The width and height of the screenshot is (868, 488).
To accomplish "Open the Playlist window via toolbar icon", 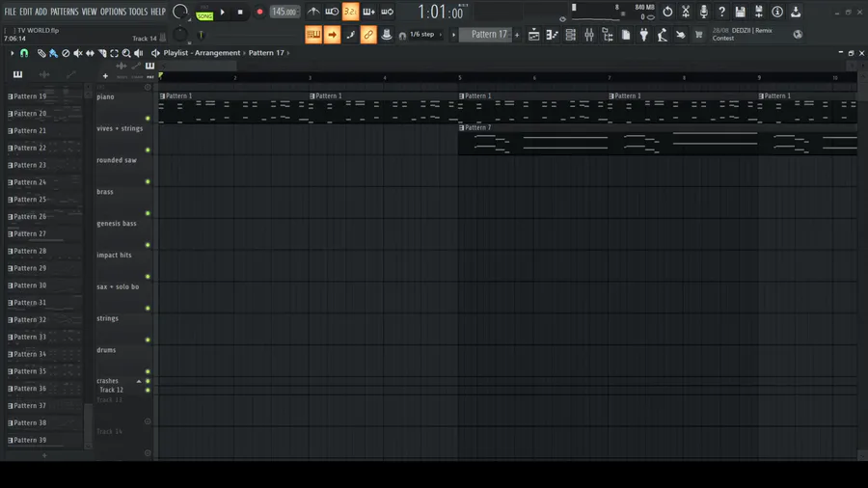I will click(x=533, y=35).
